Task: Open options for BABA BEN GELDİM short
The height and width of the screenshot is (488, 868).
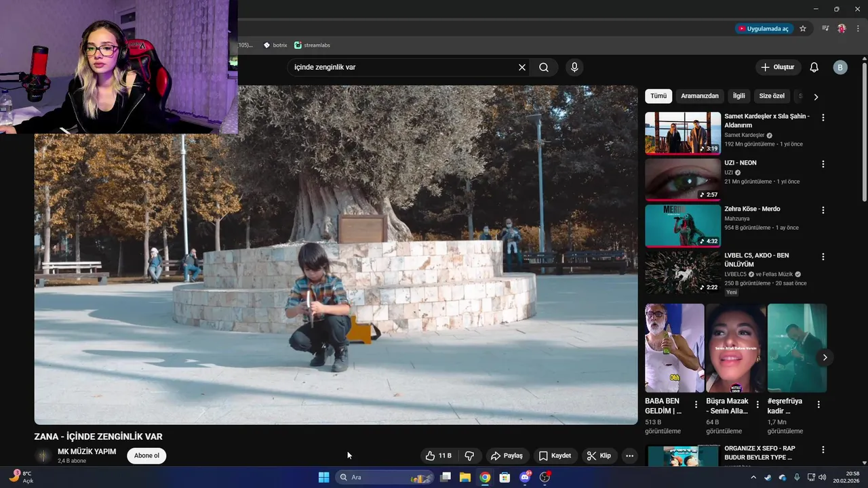Action: click(x=696, y=405)
